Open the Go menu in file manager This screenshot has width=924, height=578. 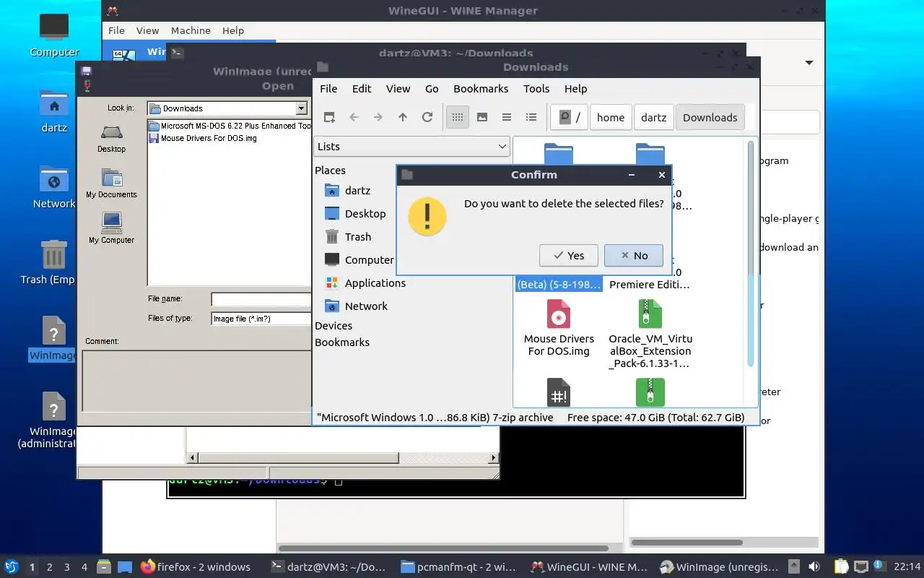[432, 89]
